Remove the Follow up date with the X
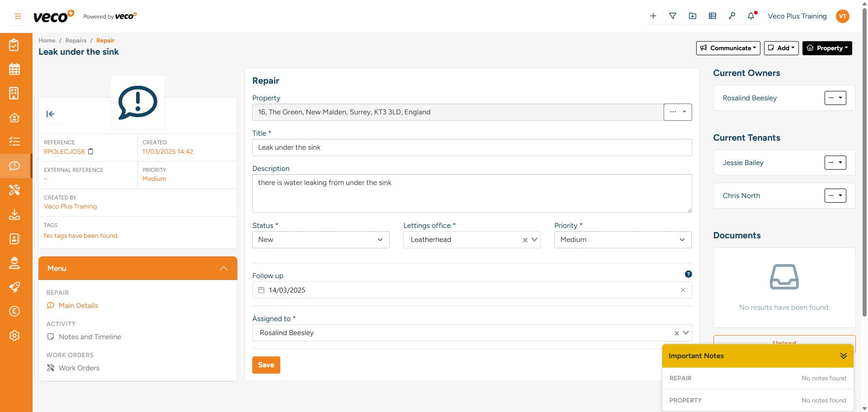 [x=683, y=290]
